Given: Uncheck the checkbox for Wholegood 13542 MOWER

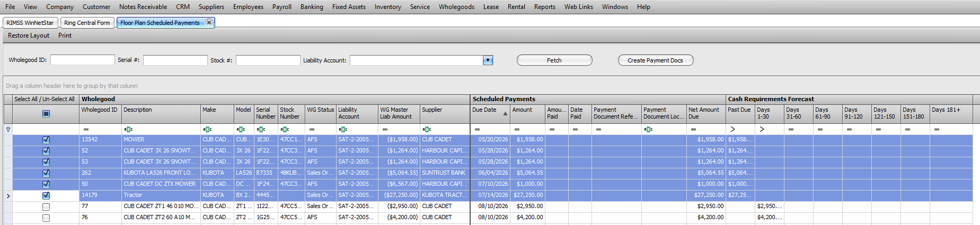Looking at the screenshot, I should (46, 140).
